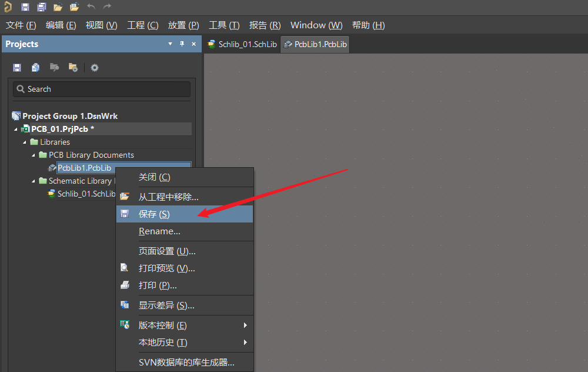Image resolution: width=588 pixels, height=372 pixels.
Task: Click the Save icon in the title bar
Action: tap(25, 6)
